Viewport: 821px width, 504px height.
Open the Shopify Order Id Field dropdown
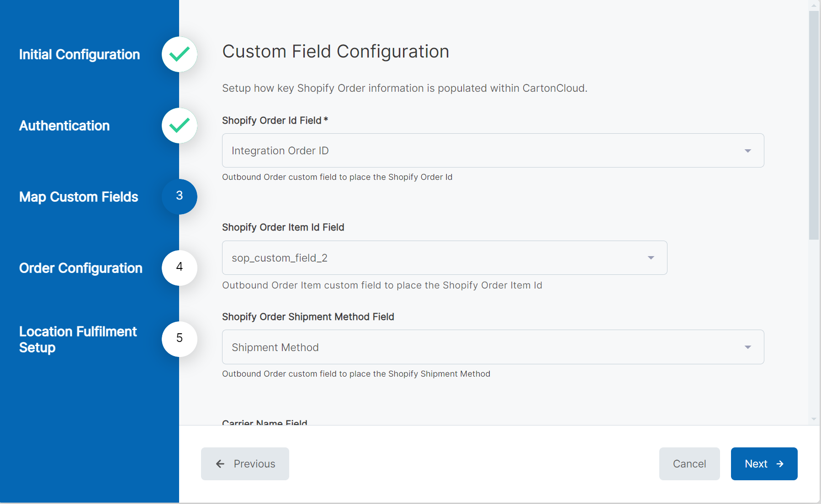click(x=492, y=150)
